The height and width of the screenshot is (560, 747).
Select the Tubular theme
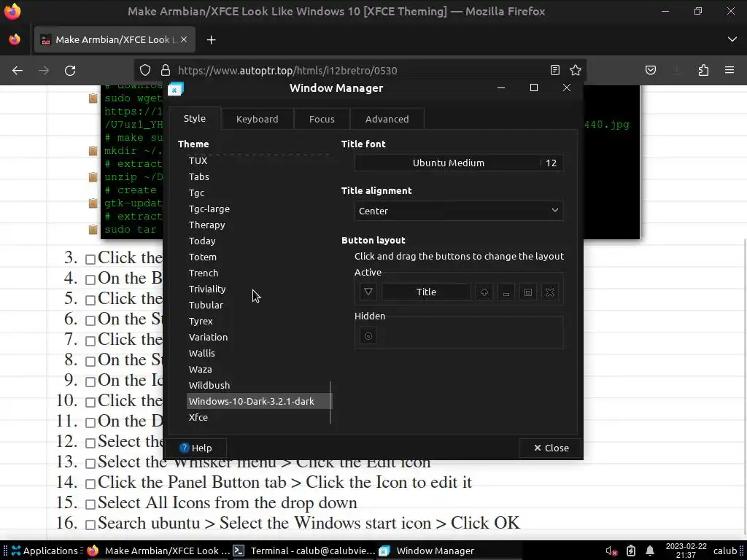point(259,305)
